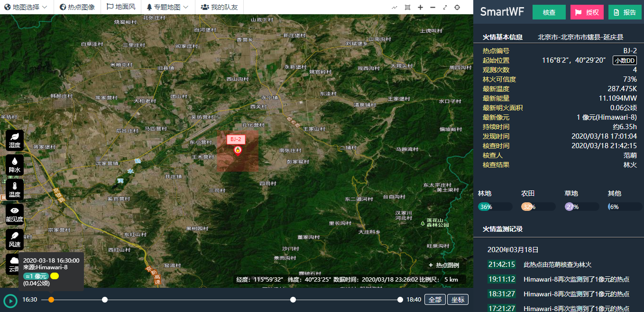The height and width of the screenshot is (312, 644).
Task: Expand the 专题地图 thematic map dropdown
Action: 167,7
